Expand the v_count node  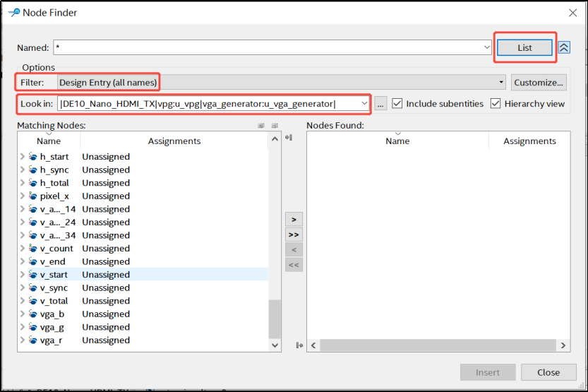(x=22, y=249)
